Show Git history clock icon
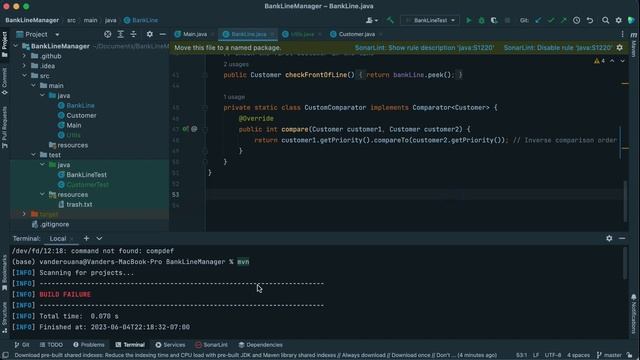The image size is (640, 360). pos(576,20)
